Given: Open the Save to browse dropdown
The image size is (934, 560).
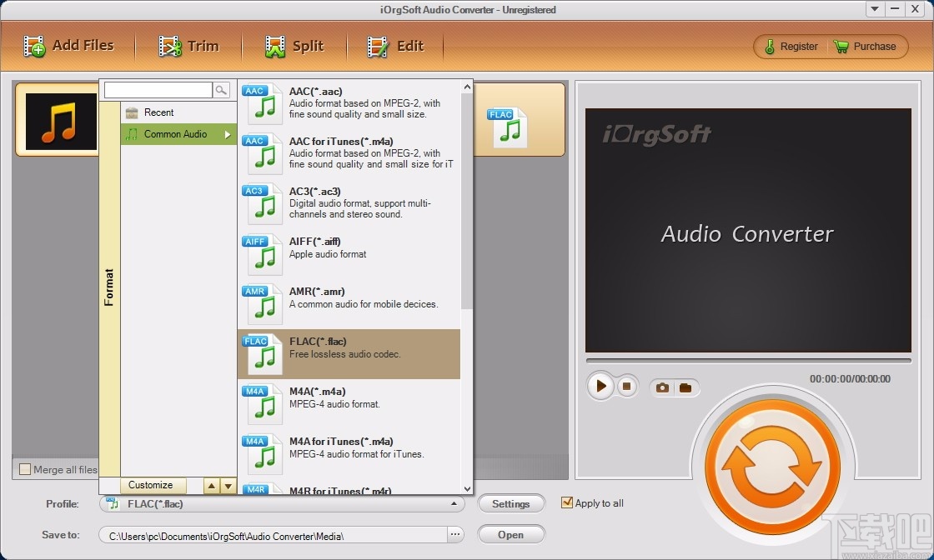Looking at the screenshot, I should [455, 535].
